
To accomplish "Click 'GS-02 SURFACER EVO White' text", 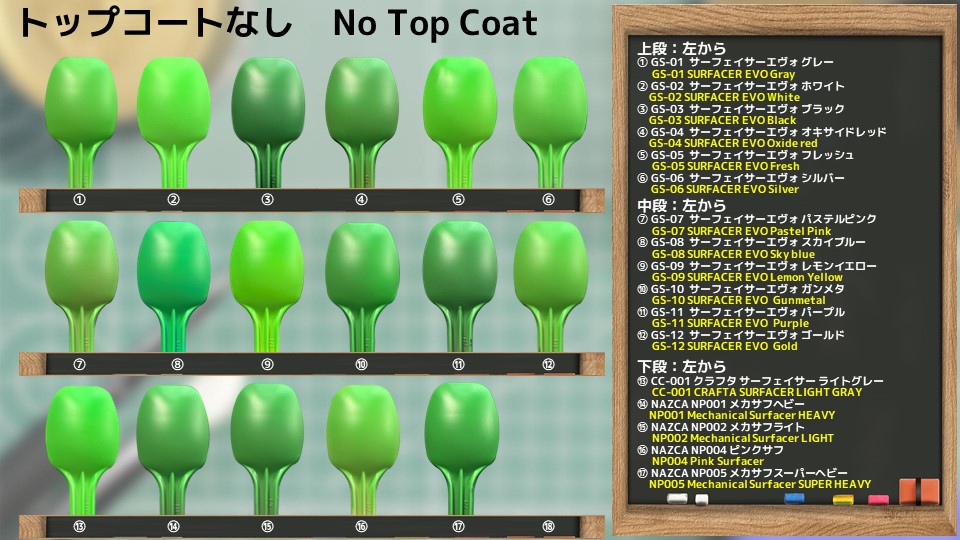I will pyautogui.click(x=724, y=97).
